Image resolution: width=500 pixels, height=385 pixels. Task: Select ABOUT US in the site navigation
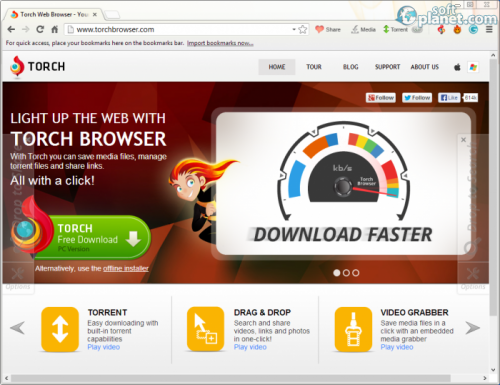tap(425, 67)
